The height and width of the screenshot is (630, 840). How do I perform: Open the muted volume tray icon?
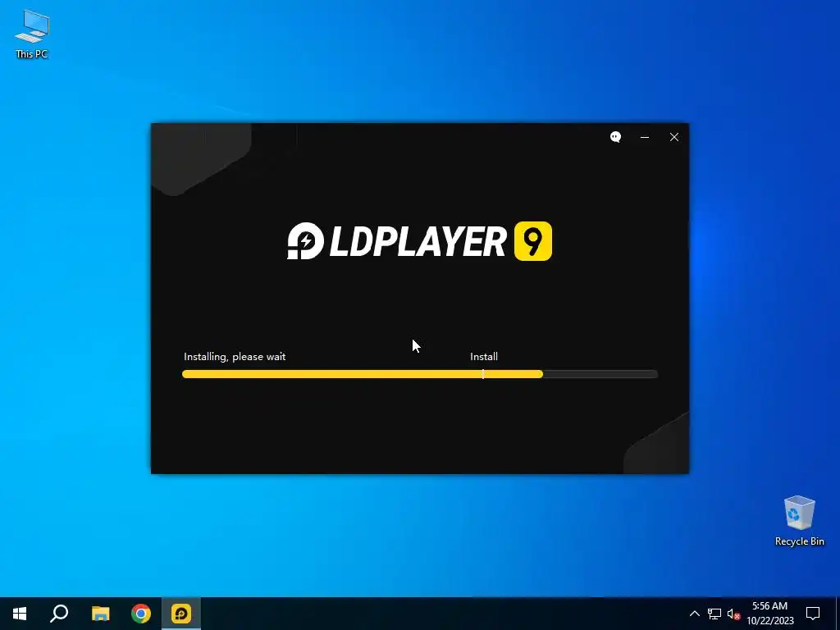[733, 614]
